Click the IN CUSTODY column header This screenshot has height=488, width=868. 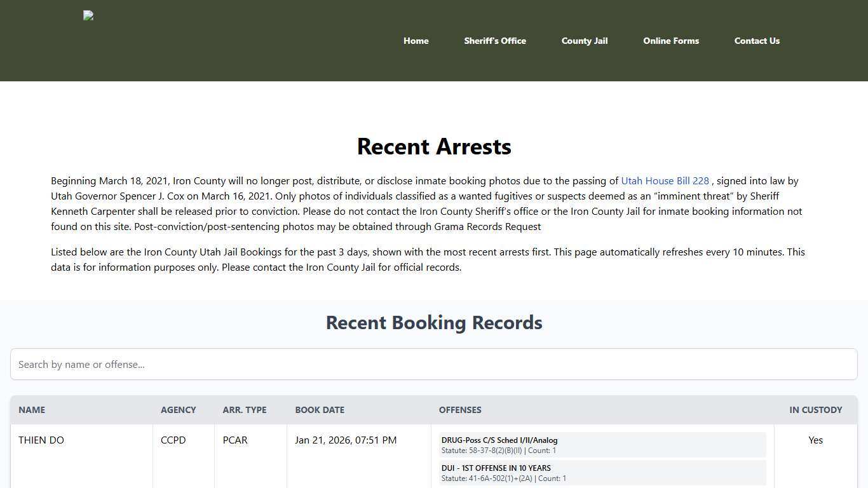click(x=816, y=410)
